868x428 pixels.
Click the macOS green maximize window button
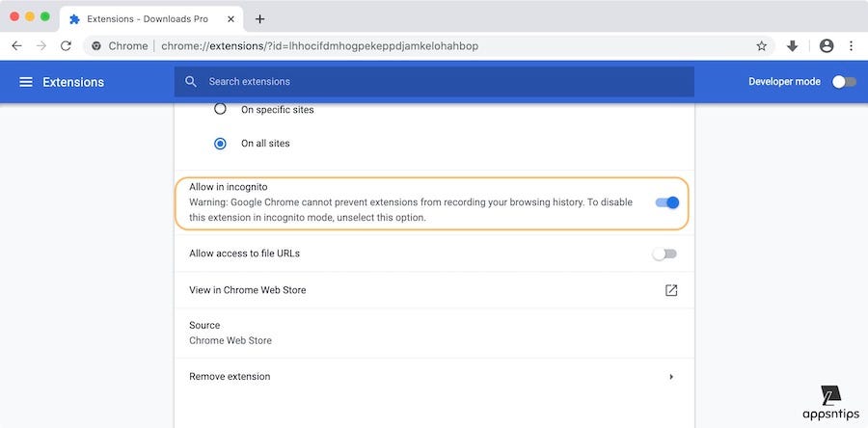click(x=44, y=16)
